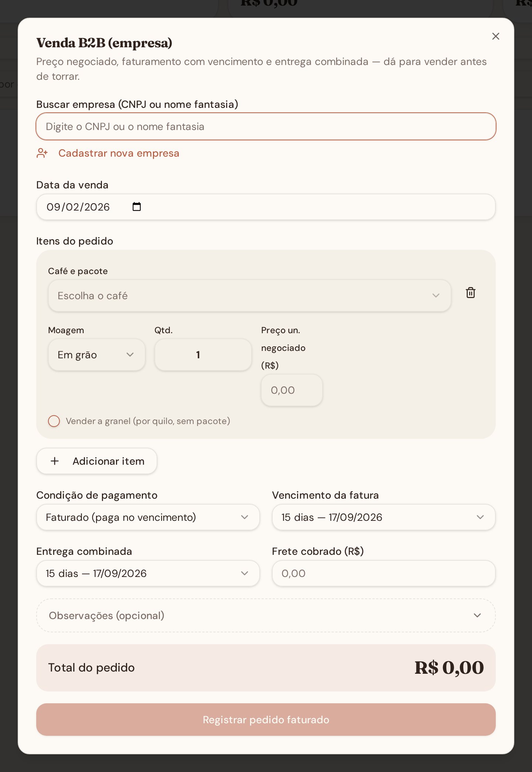Click the R$ 0,00 total value
Viewport: 532px width, 772px height.
pos(449,668)
